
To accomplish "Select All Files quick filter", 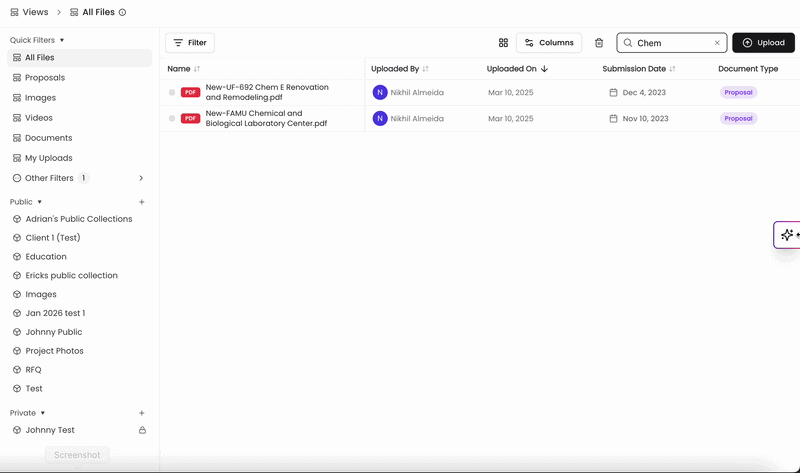I will pyautogui.click(x=80, y=58).
